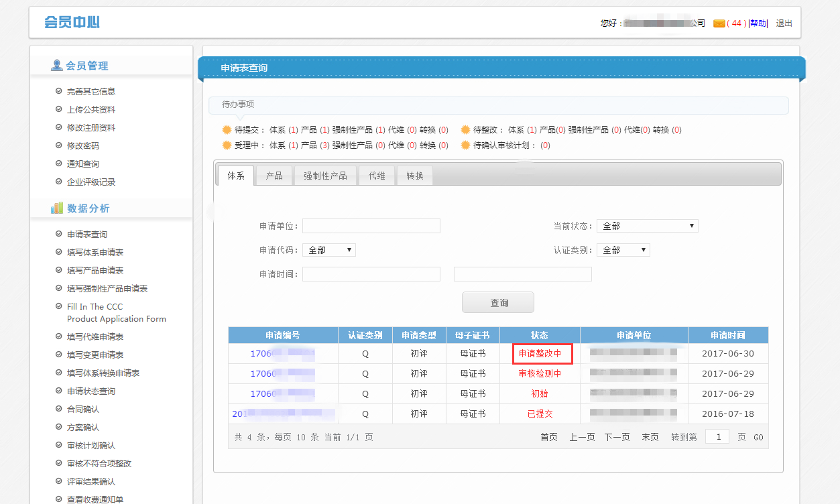Click the 会员管理 user icon
The image size is (840, 504).
[x=57, y=66]
